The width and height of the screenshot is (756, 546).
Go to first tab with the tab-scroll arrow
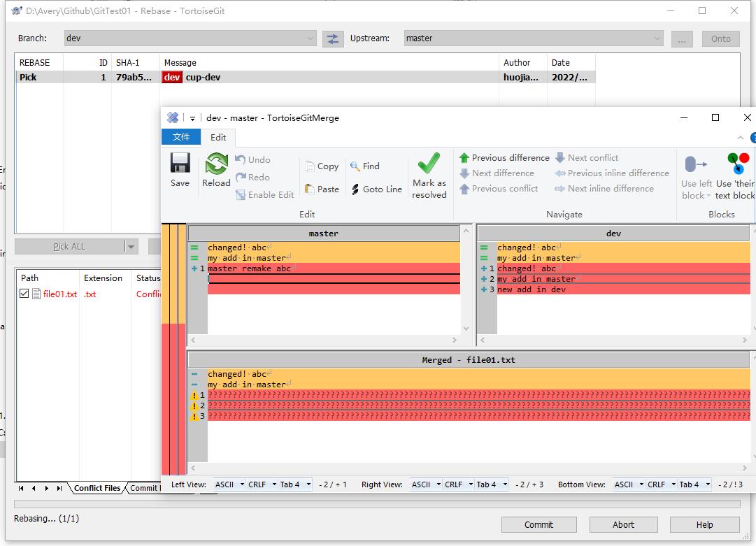coord(21,488)
